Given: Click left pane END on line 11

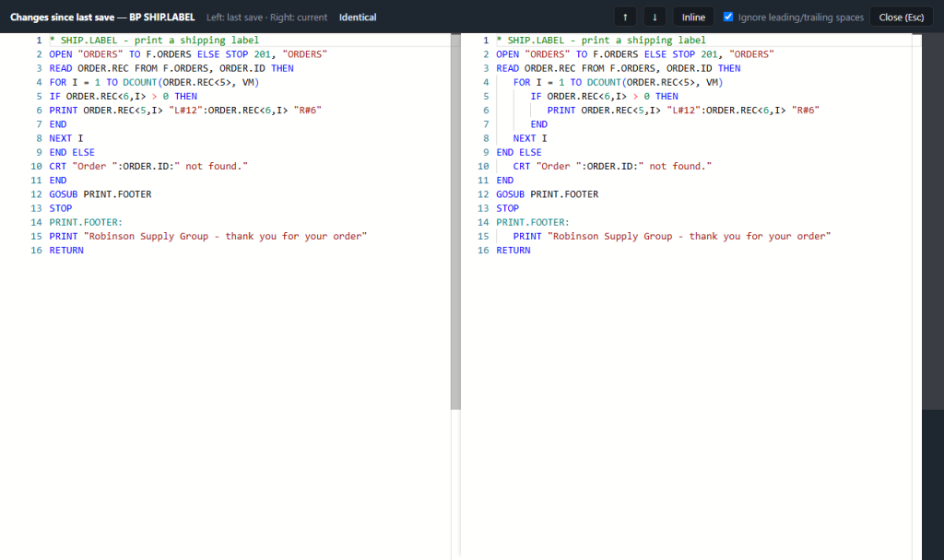Looking at the screenshot, I should click(x=58, y=181).
